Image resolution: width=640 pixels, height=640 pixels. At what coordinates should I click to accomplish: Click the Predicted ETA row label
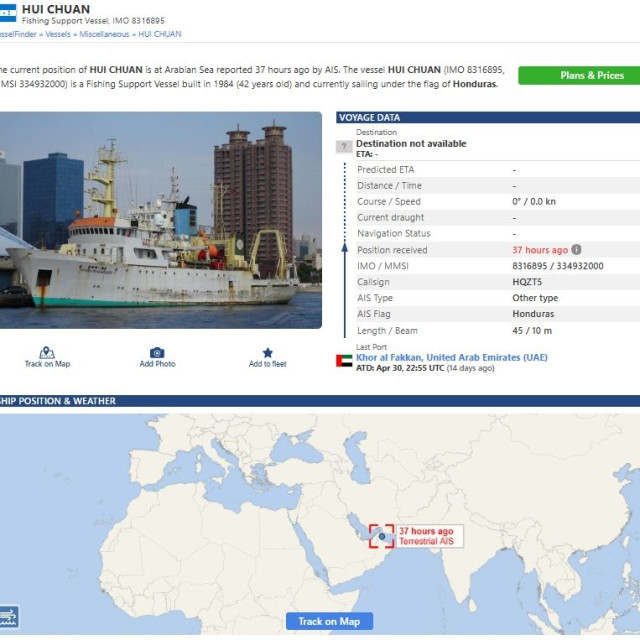coord(386,169)
